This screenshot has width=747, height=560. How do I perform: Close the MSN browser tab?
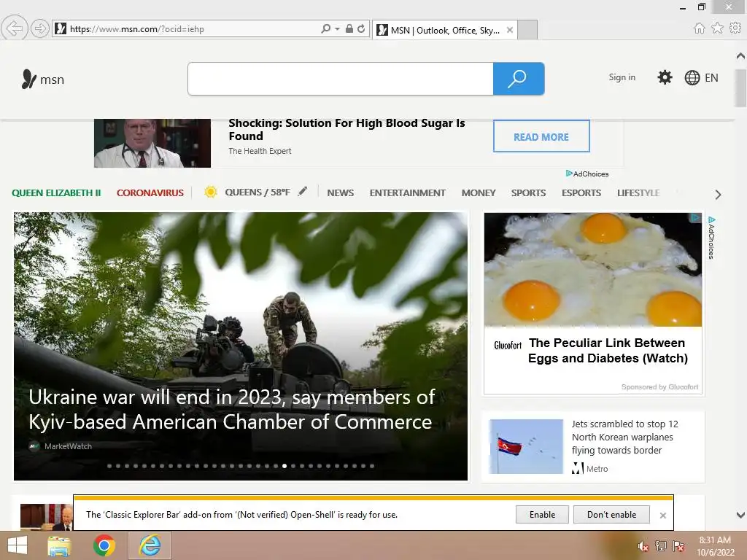tap(510, 30)
